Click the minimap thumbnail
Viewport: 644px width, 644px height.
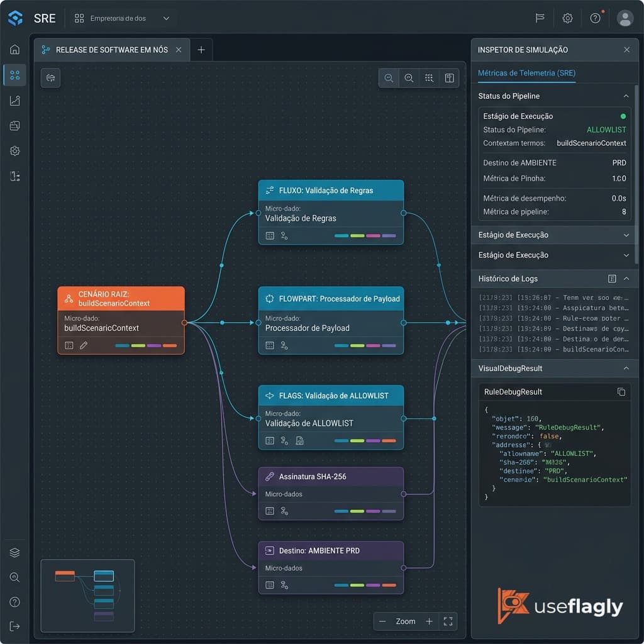click(x=87, y=596)
